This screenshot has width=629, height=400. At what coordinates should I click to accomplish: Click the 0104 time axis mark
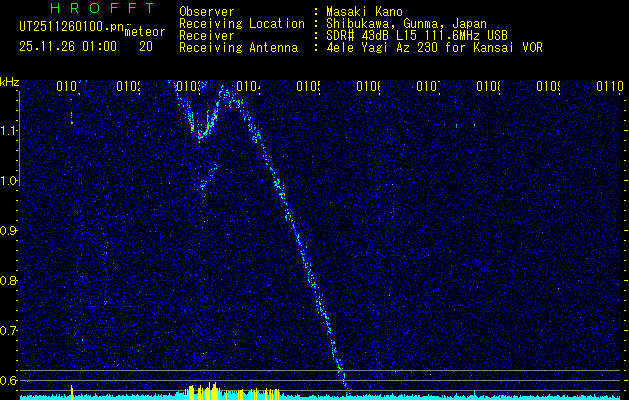(x=249, y=86)
